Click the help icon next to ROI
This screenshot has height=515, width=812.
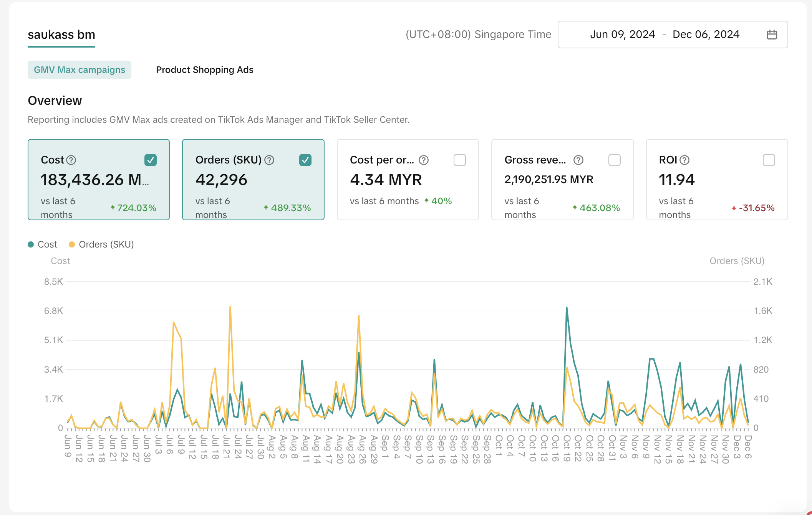pos(684,160)
